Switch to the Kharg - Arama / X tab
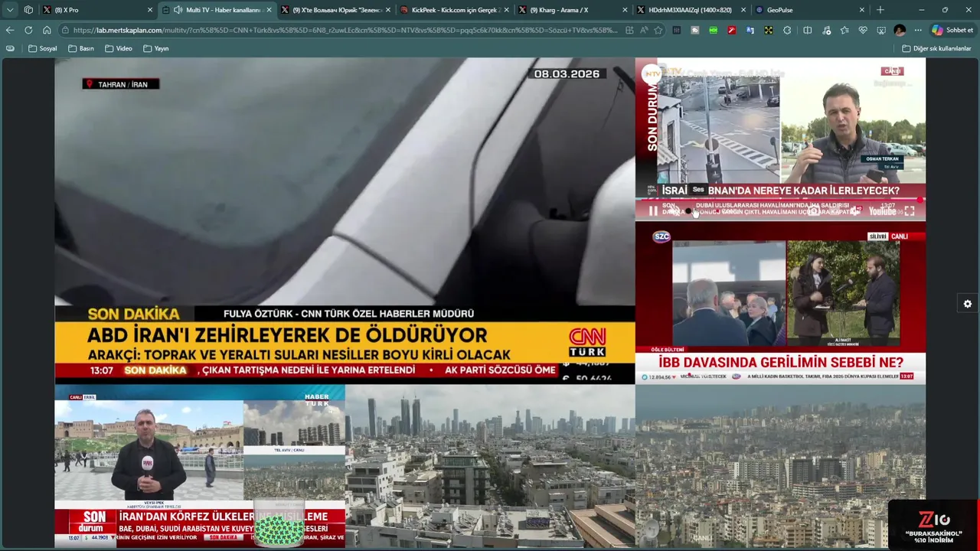This screenshot has width=980, height=551. (573, 10)
